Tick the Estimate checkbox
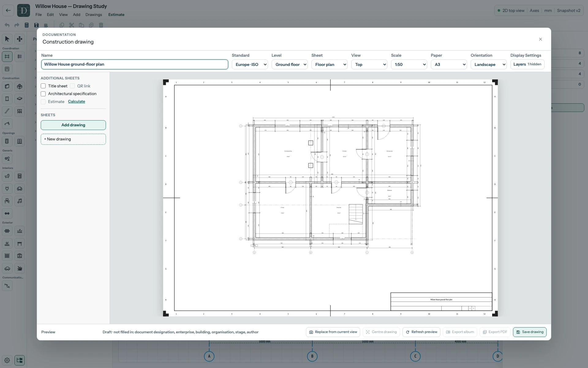 click(43, 102)
